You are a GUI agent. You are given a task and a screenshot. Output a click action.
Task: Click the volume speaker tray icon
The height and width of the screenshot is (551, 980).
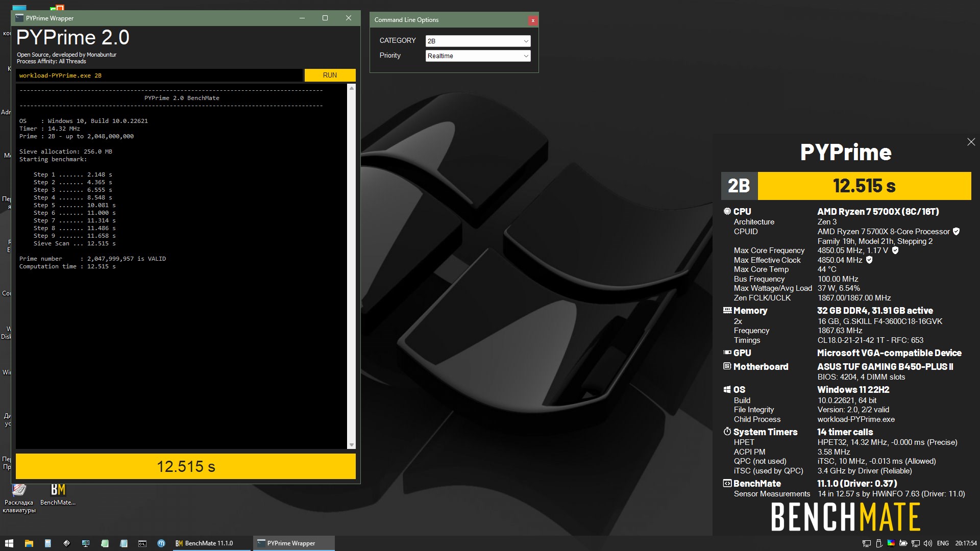(928, 543)
